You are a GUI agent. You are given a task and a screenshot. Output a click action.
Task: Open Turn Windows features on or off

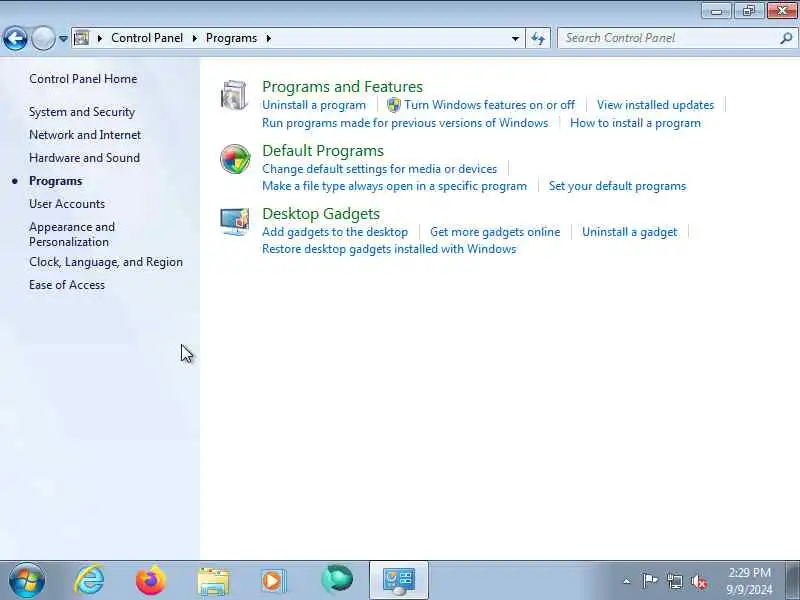(x=490, y=105)
